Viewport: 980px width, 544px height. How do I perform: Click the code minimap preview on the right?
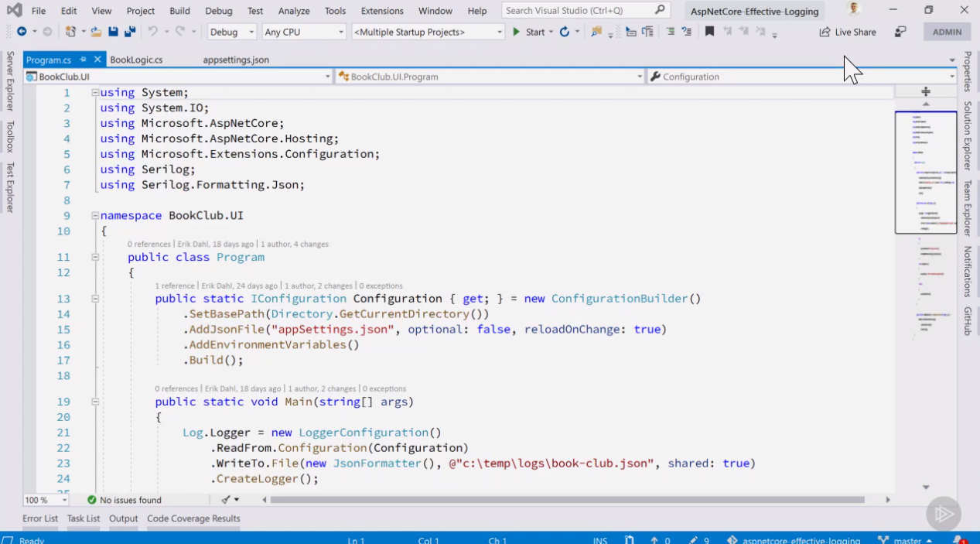click(926, 173)
